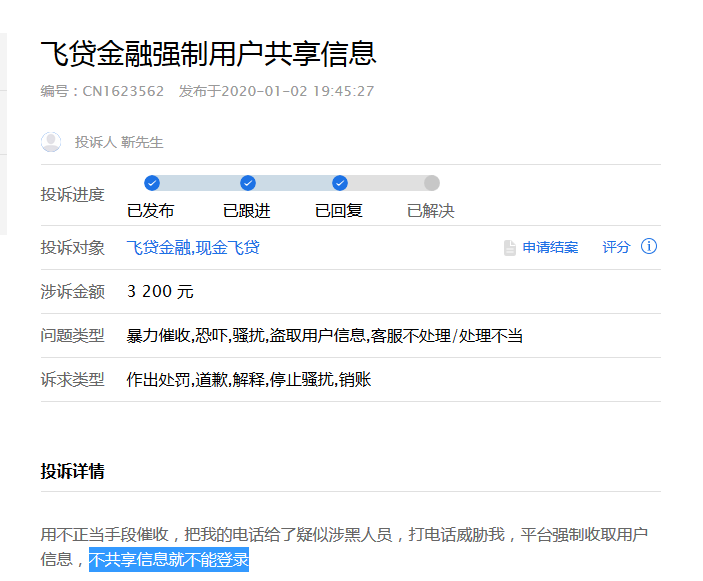Click the 已回复 progress checkmark
This screenshot has height=581, width=703.
[x=340, y=183]
